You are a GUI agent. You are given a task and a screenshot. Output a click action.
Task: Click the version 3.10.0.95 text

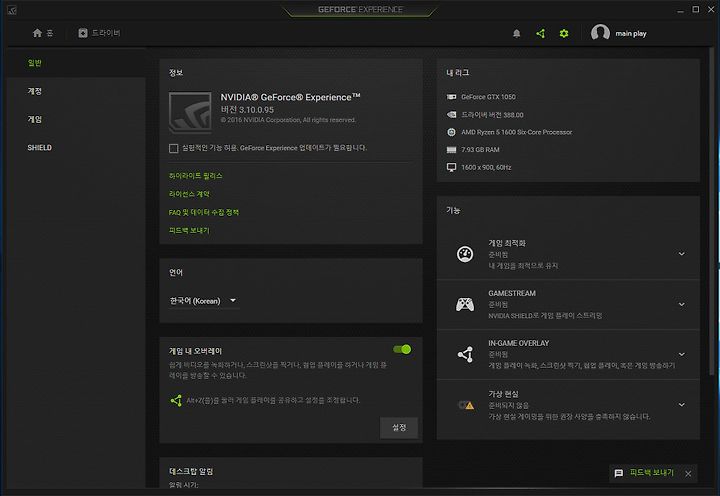point(247,110)
